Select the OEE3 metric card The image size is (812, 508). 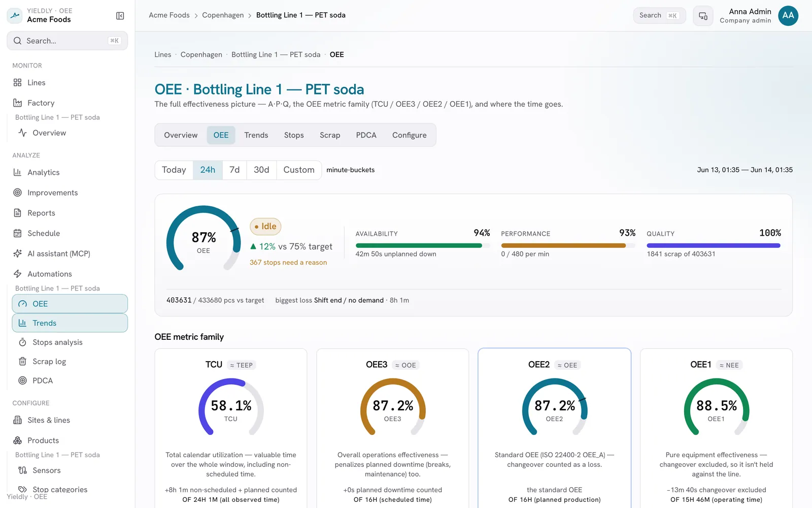[393, 428]
